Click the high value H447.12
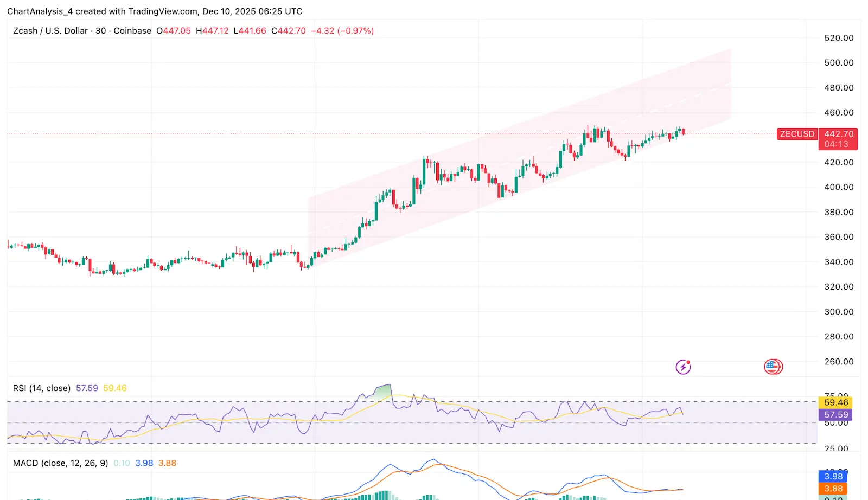Image resolution: width=868 pixels, height=500 pixels. pos(212,31)
